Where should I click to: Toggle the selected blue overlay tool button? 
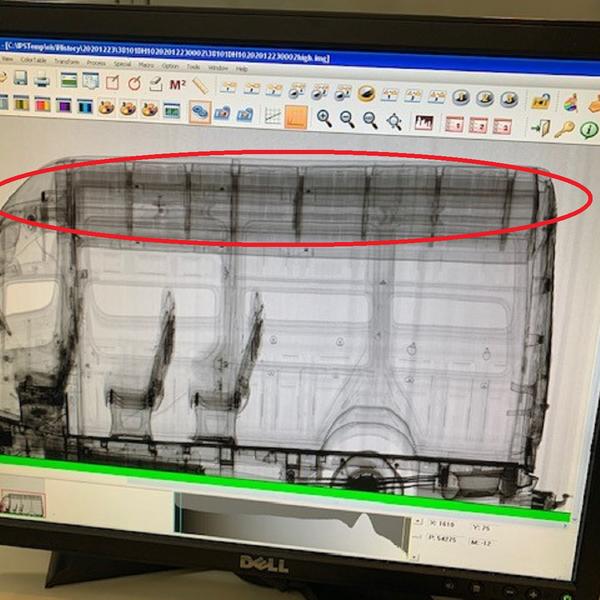(200, 111)
